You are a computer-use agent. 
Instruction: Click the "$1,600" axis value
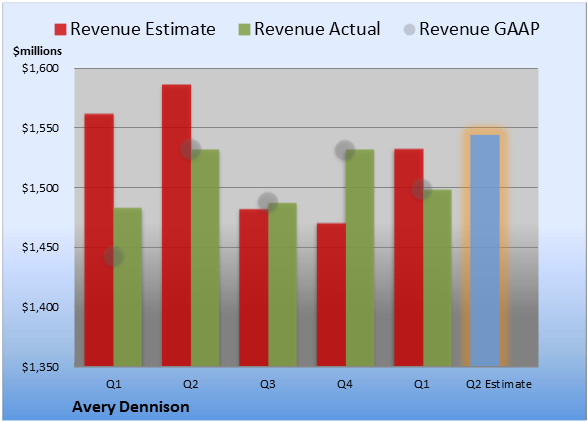pos(40,68)
